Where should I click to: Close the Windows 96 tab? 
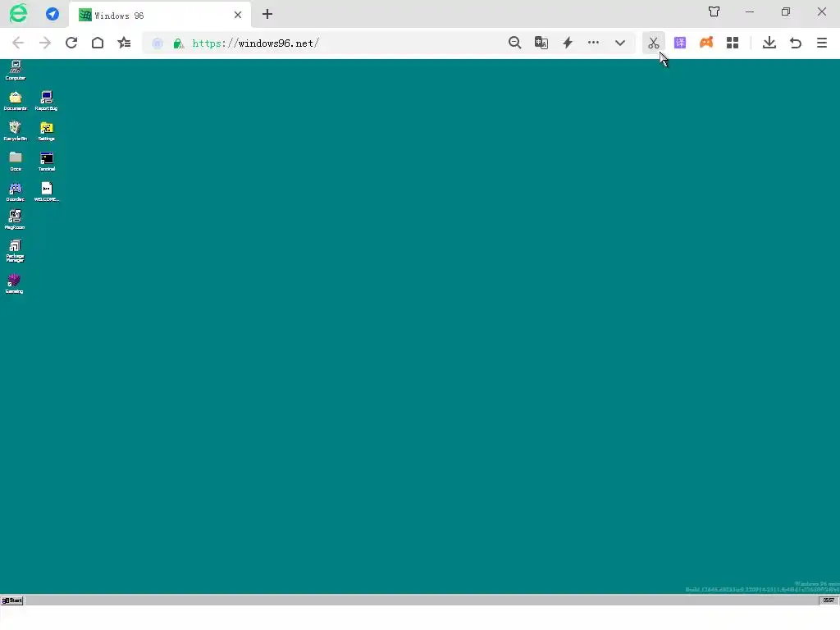(x=238, y=15)
